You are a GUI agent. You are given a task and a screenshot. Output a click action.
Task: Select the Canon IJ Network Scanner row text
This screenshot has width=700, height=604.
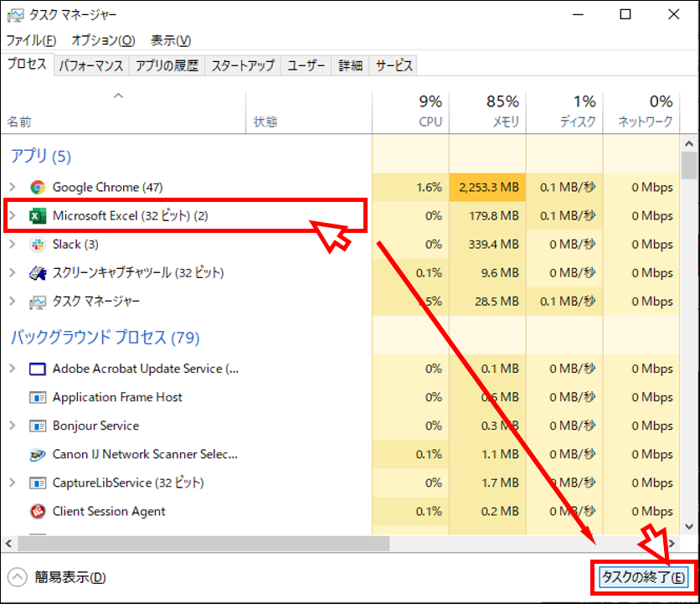(x=145, y=454)
